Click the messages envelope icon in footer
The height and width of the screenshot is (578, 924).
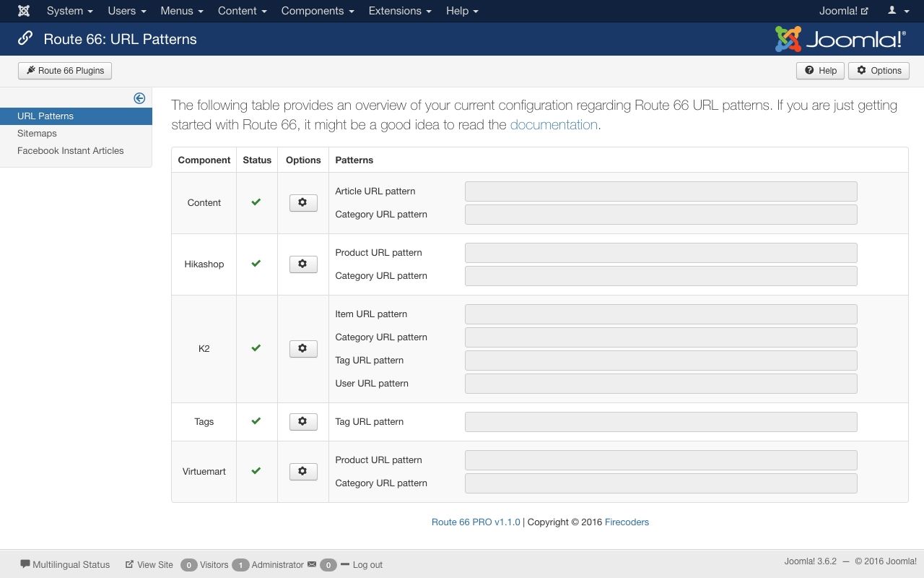312,564
